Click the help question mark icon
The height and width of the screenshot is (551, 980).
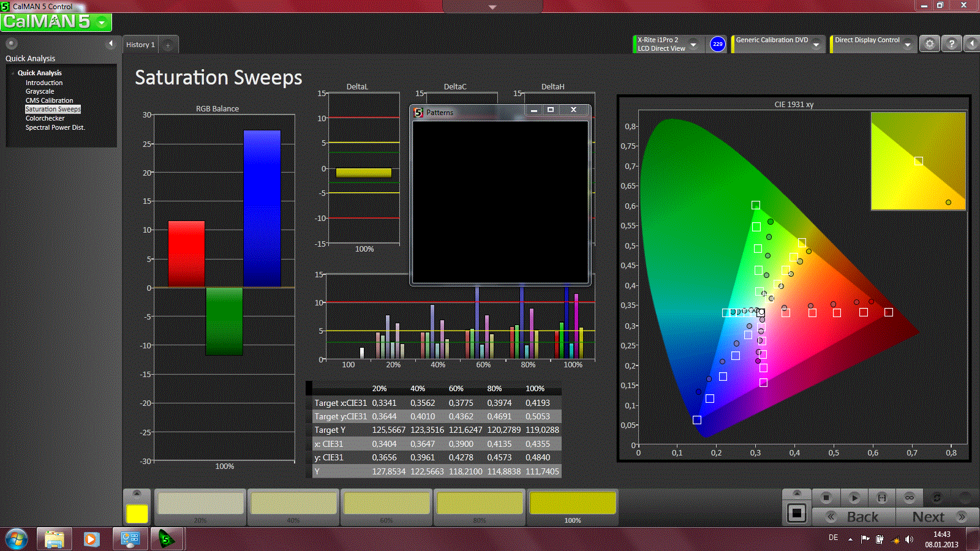951,44
